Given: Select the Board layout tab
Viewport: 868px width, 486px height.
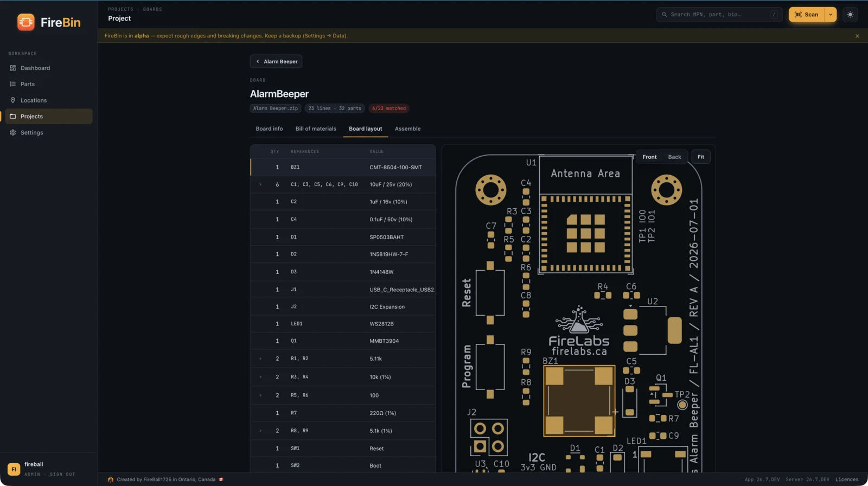Looking at the screenshot, I should point(365,129).
